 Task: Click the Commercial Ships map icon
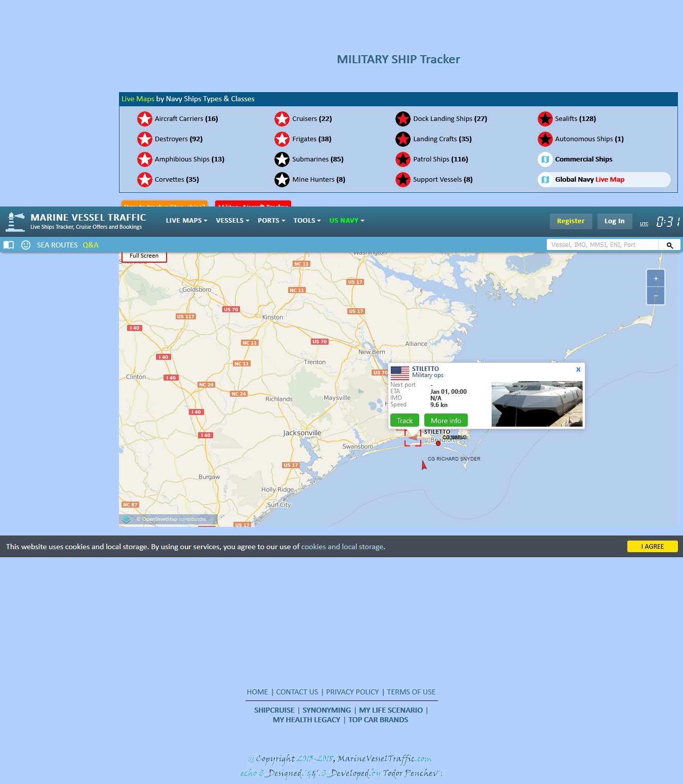click(x=545, y=159)
